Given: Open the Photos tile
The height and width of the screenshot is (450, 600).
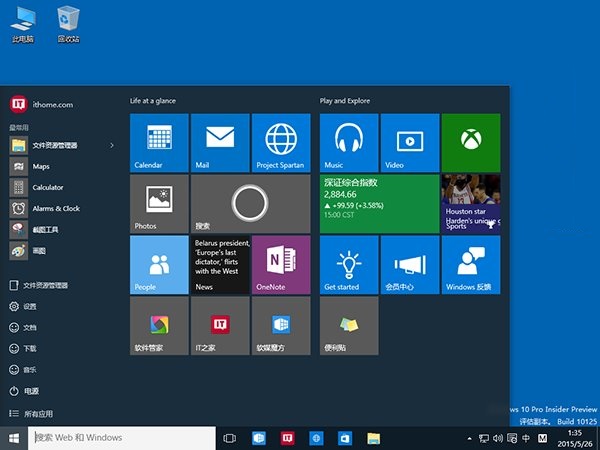Looking at the screenshot, I should coord(159,203).
